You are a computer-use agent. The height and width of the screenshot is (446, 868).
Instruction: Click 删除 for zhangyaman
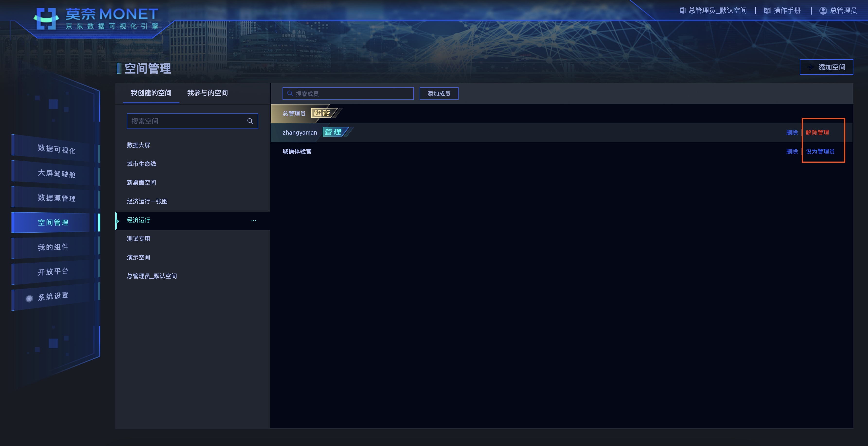point(792,133)
